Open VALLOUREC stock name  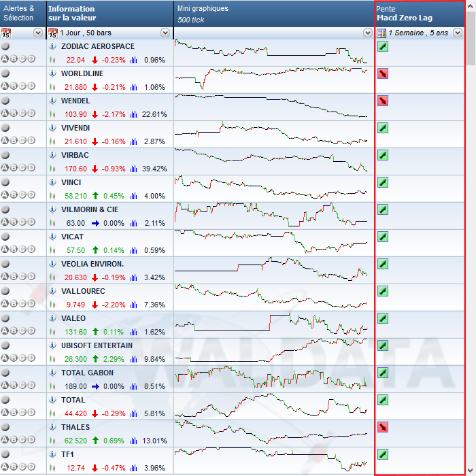tap(83, 291)
